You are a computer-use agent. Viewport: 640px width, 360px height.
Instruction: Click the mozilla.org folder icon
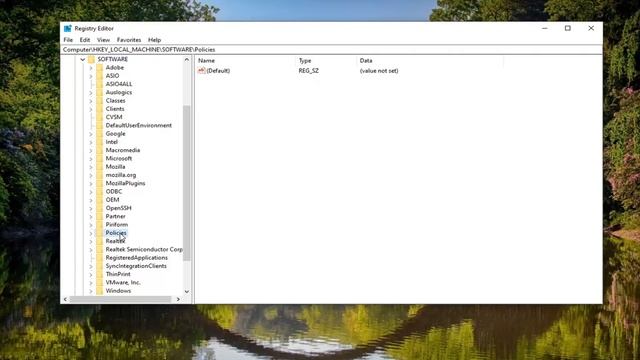coord(100,175)
